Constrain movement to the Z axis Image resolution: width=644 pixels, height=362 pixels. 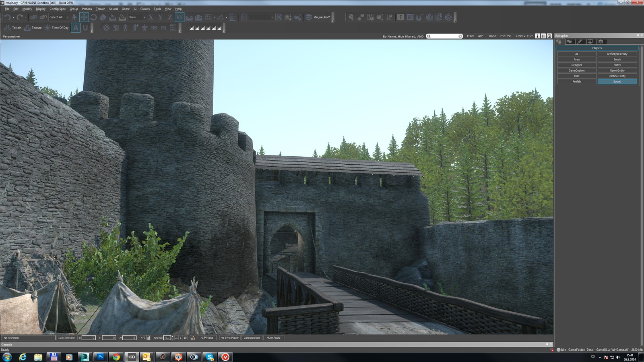pos(169,17)
